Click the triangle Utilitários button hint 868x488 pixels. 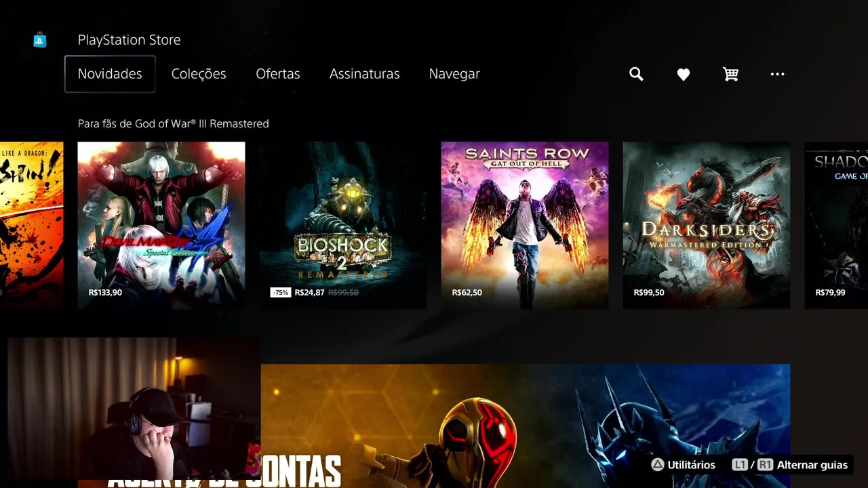coord(683,465)
